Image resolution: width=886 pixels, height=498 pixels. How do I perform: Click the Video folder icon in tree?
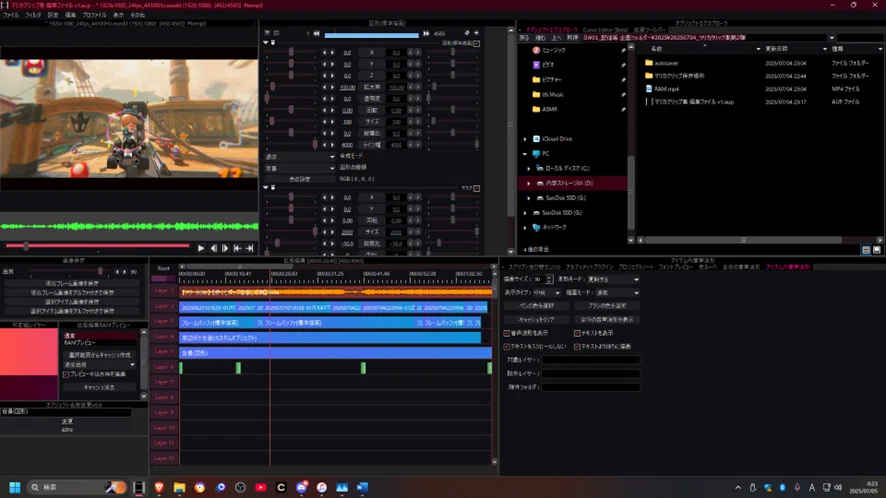pos(536,65)
